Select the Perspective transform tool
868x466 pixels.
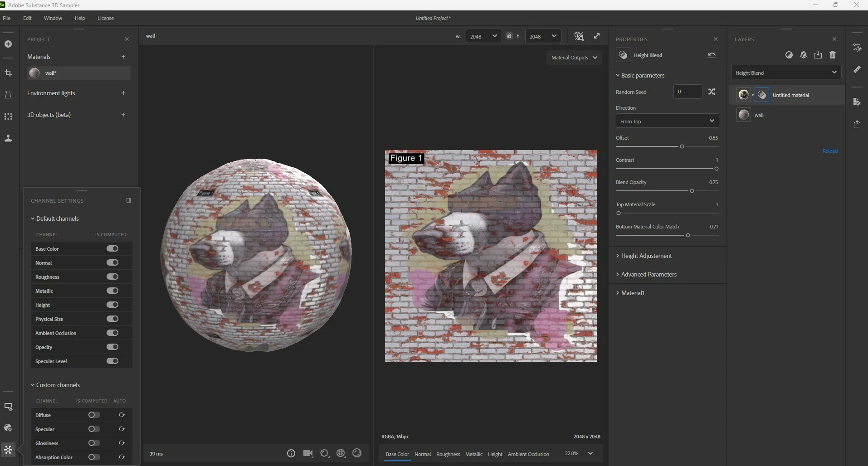[8, 94]
